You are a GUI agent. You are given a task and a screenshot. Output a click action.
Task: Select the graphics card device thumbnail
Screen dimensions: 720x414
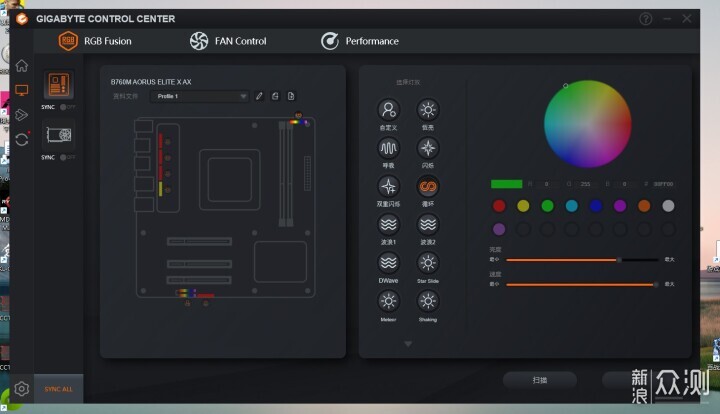click(59, 135)
